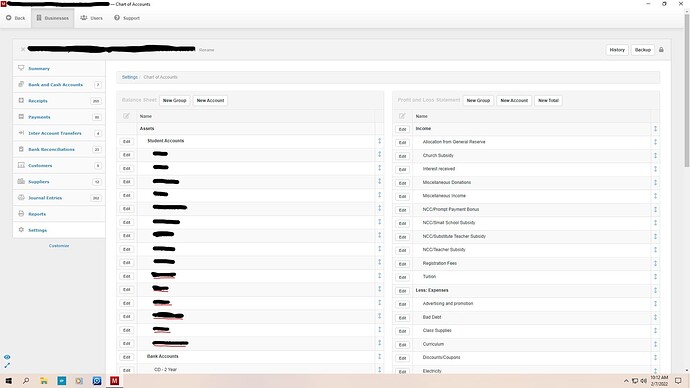The width and height of the screenshot is (690, 388).
Task: Click the Customize link below sidebar
Action: (59, 246)
